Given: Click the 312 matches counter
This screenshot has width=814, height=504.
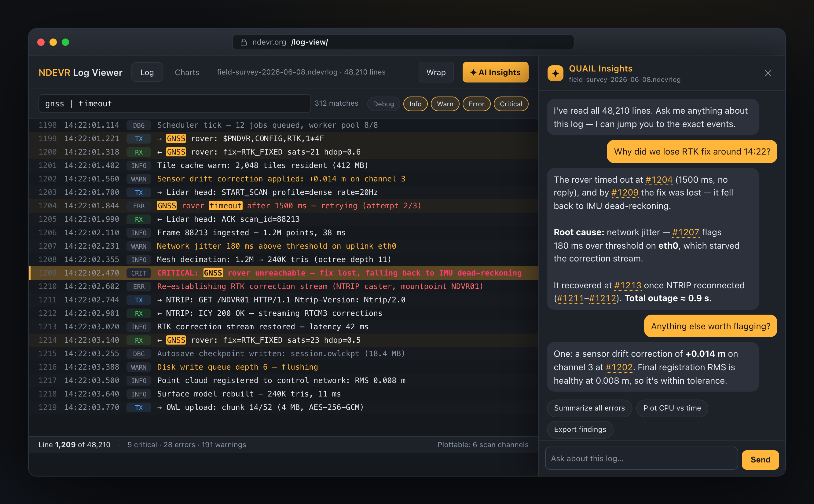Looking at the screenshot, I should (336, 103).
